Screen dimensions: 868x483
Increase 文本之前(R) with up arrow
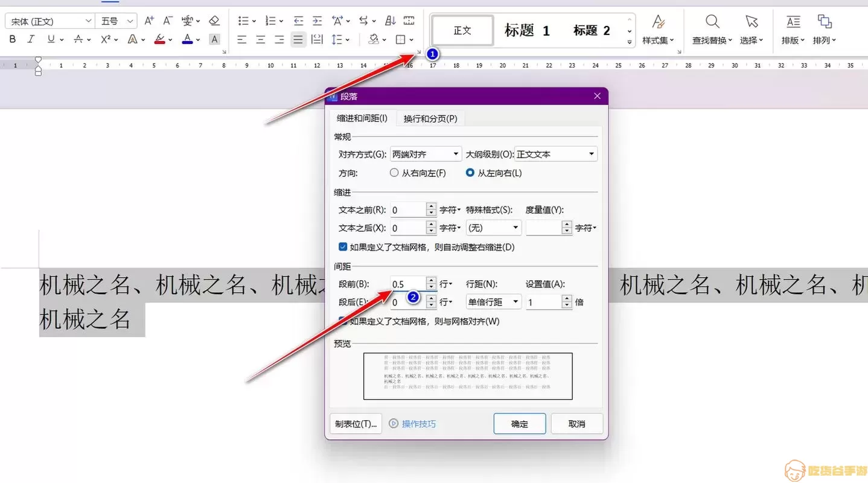[x=431, y=206]
